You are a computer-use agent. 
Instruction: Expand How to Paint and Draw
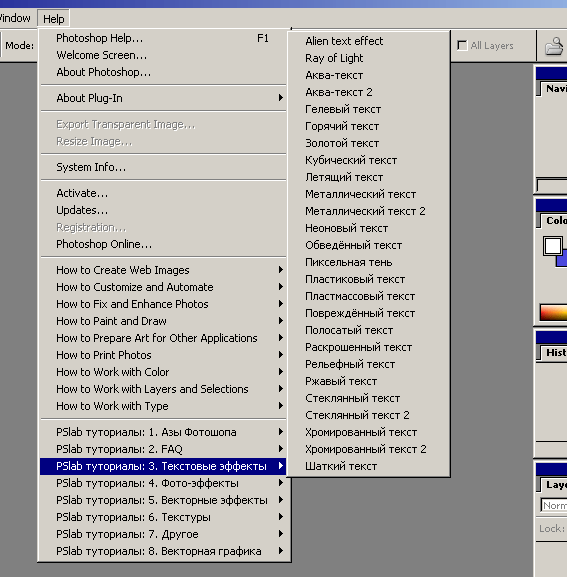[163, 321]
